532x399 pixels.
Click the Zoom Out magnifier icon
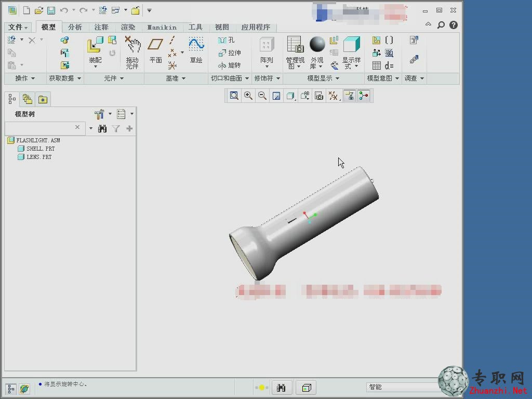click(x=262, y=96)
